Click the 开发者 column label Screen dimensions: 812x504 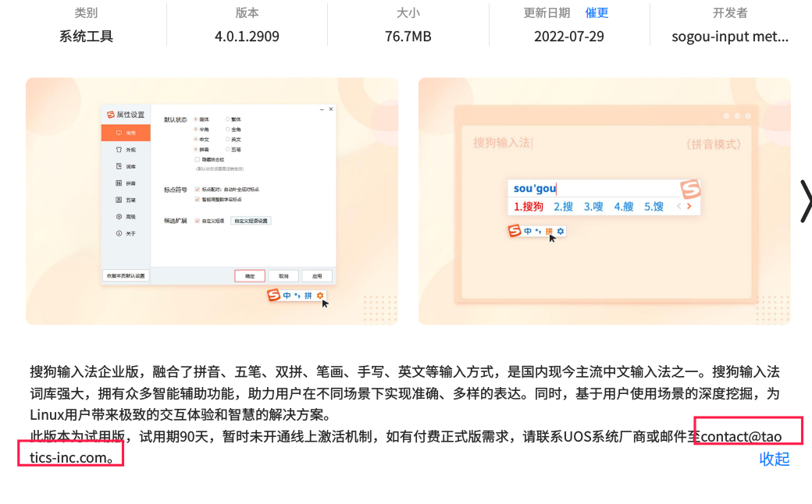pyautogui.click(x=730, y=13)
